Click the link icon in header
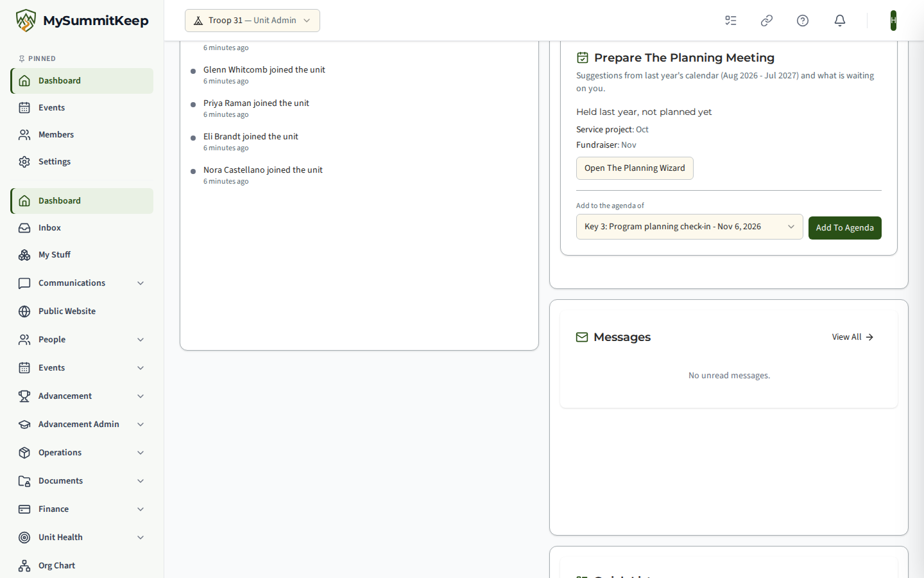 tap(767, 21)
